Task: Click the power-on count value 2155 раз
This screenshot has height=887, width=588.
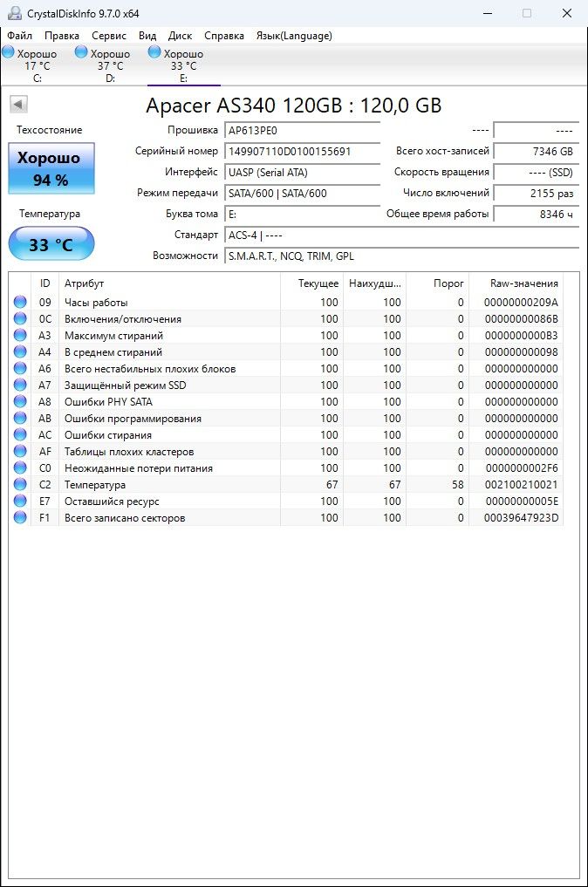Action: click(536, 193)
